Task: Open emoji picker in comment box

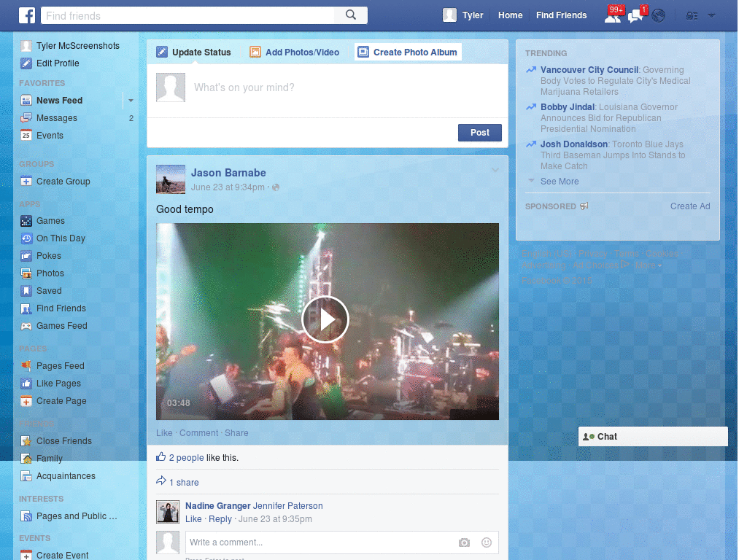Action: click(487, 542)
